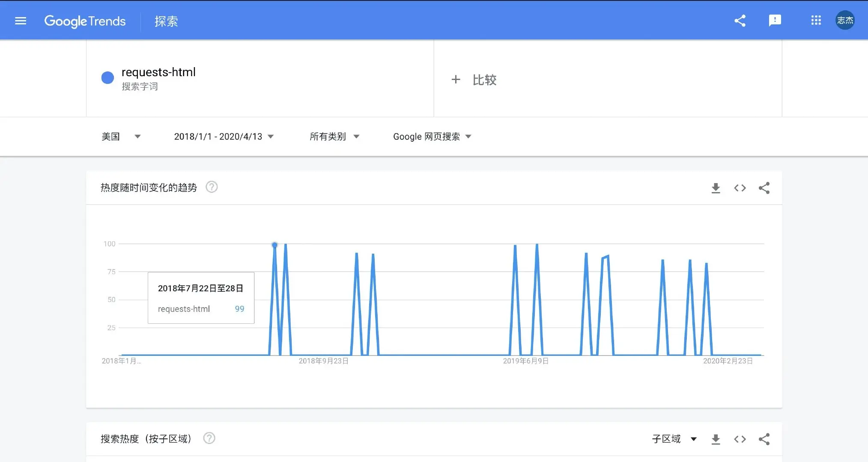Share the subregion interest card

tap(764, 439)
